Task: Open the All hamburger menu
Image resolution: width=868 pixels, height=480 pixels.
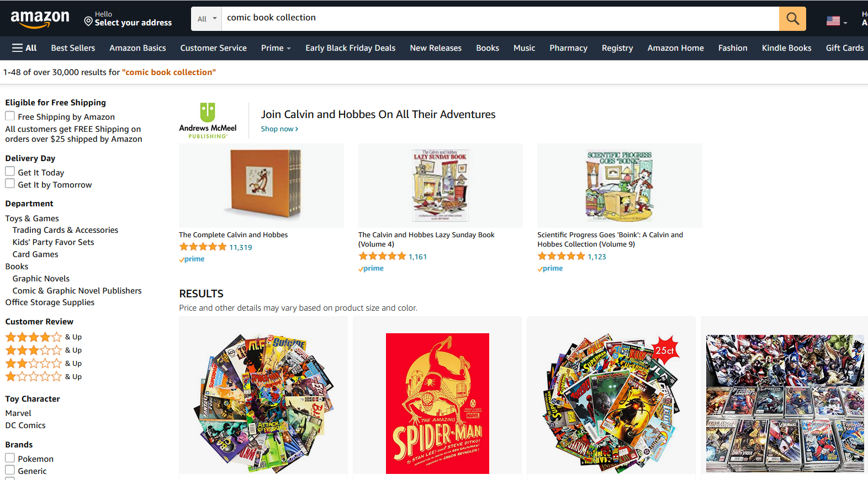Action: point(24,48)
